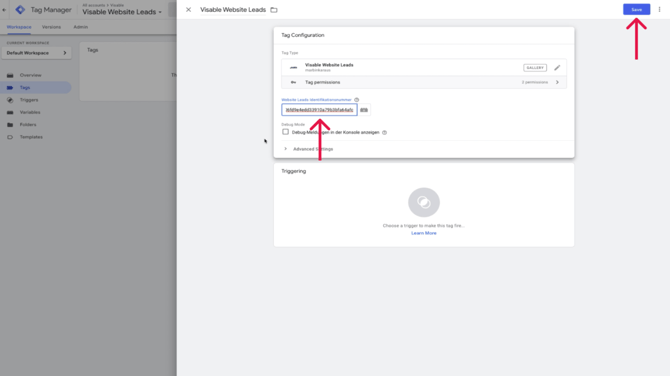Click All accounts breadcrumb link
The width and height of the screenshot is (670, 376).
tap(94, 5)
